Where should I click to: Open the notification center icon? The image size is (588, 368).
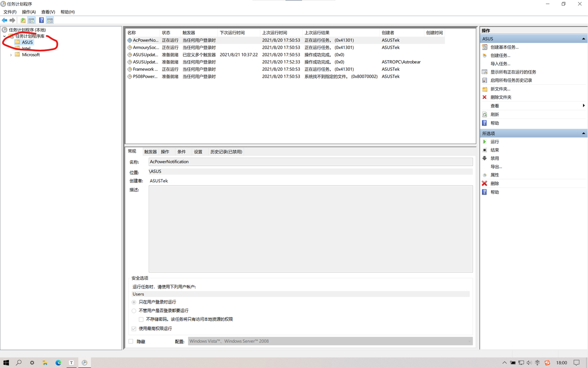point(577,362)
